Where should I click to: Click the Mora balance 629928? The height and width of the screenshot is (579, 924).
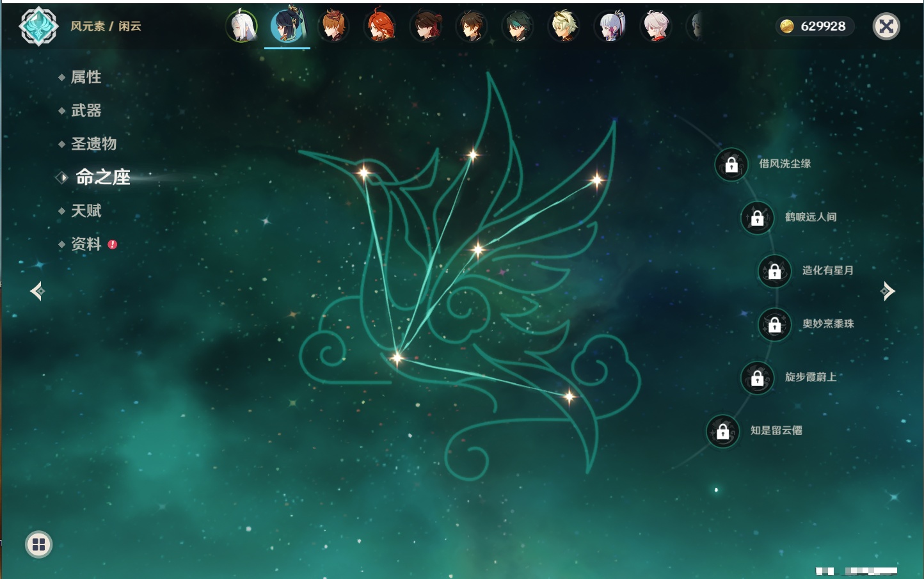[x=823, y=26]
